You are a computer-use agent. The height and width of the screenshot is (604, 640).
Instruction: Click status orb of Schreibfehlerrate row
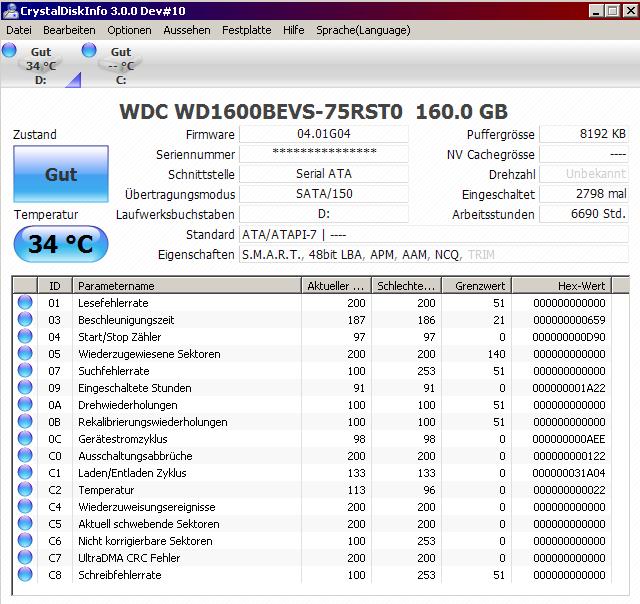(x=25, y=575)
